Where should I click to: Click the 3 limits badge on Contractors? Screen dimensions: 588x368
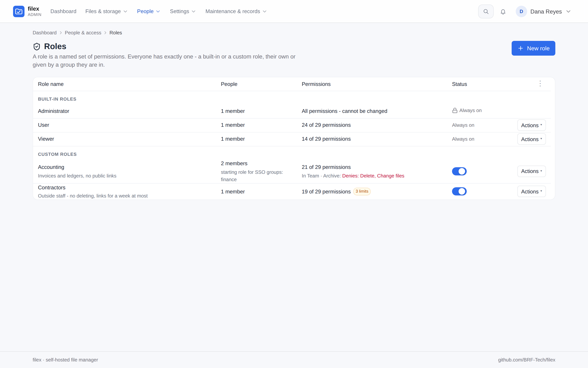tap(362, 191)
